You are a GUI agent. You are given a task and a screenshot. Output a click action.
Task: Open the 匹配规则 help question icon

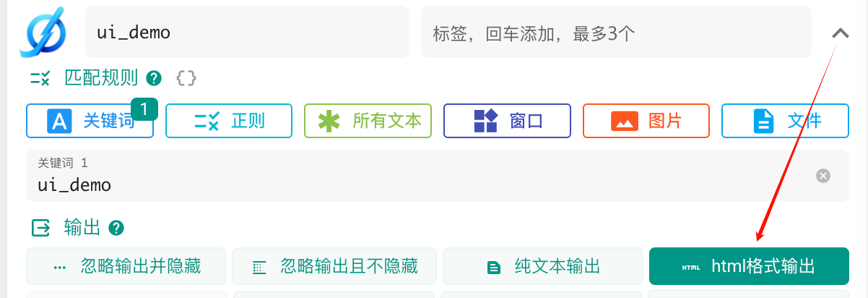pos(153,78)
